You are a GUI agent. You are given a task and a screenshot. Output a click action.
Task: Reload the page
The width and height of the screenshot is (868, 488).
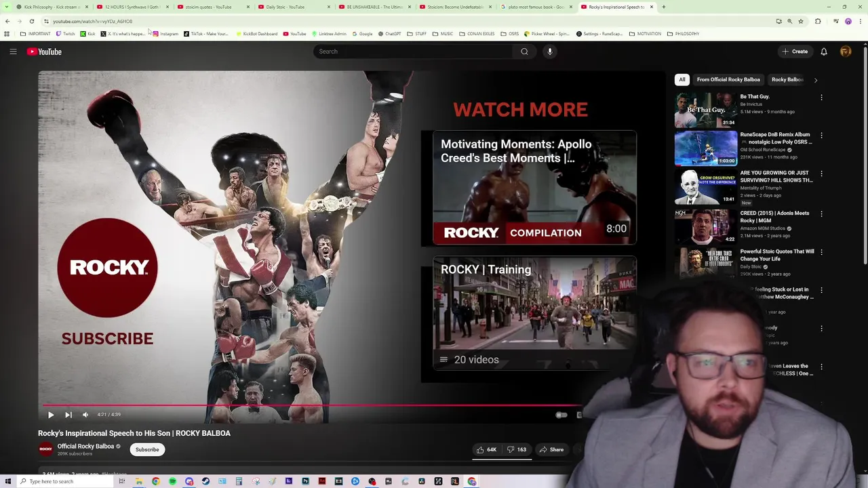(x=32, y=21)
